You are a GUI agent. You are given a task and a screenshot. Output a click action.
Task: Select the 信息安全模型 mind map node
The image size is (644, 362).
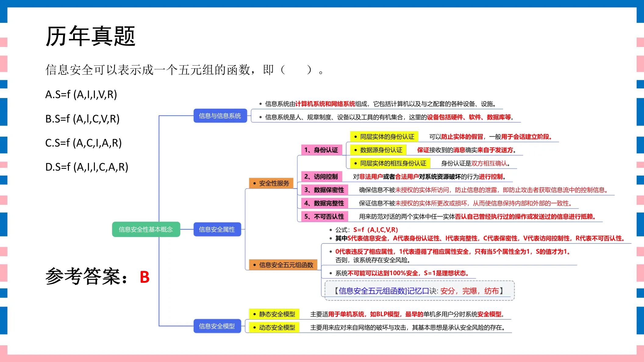pos(217,326)
